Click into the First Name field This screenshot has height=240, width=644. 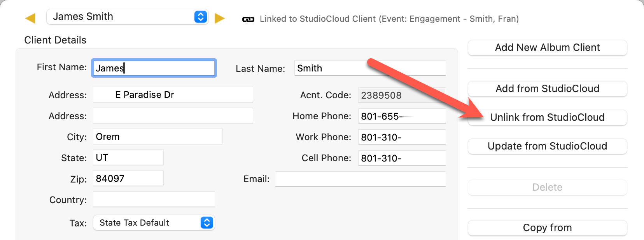tap(154, 68)
